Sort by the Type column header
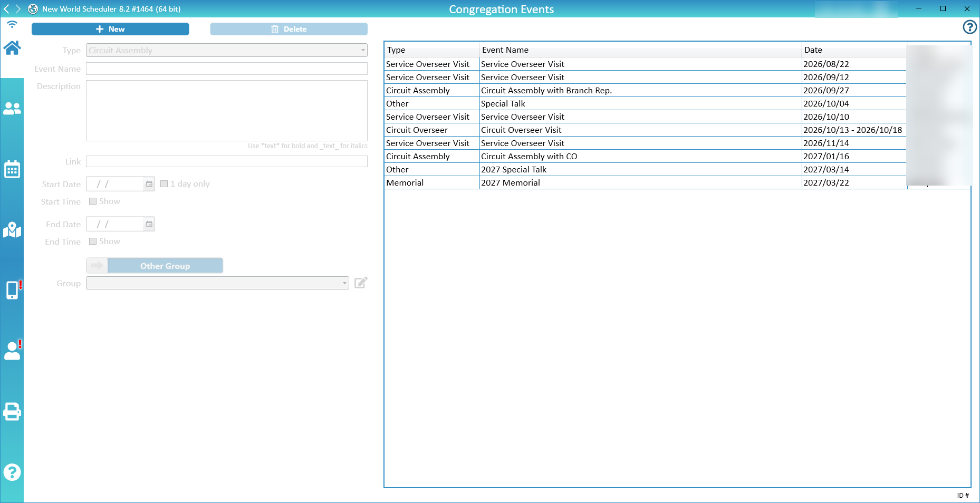The image size is (980, 503). pos(432,50)
